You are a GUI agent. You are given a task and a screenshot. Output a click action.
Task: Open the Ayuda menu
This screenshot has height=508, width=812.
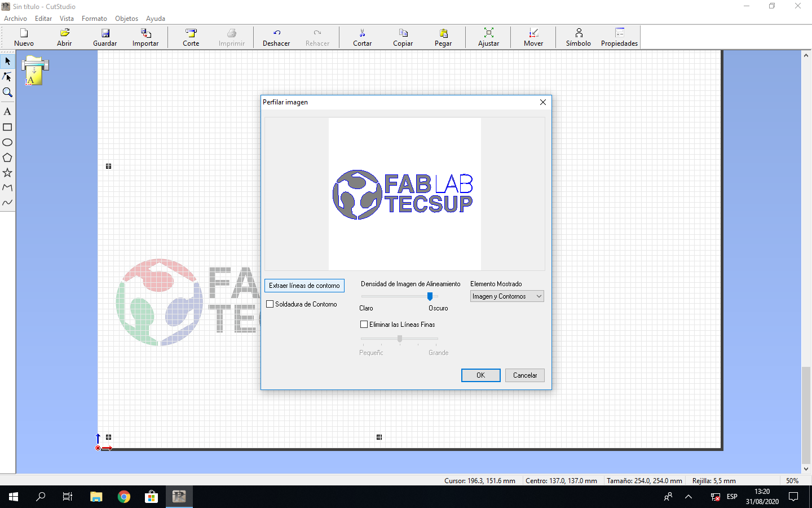[156, 19]
